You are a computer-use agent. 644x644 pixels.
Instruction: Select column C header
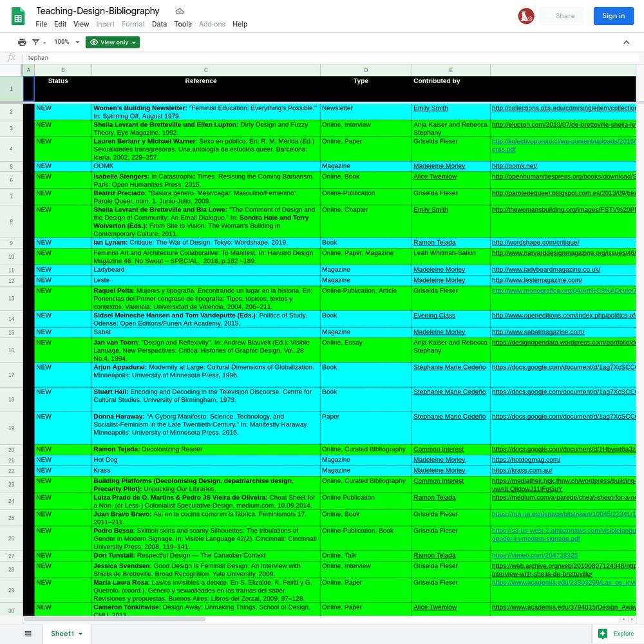click(206, 70)
